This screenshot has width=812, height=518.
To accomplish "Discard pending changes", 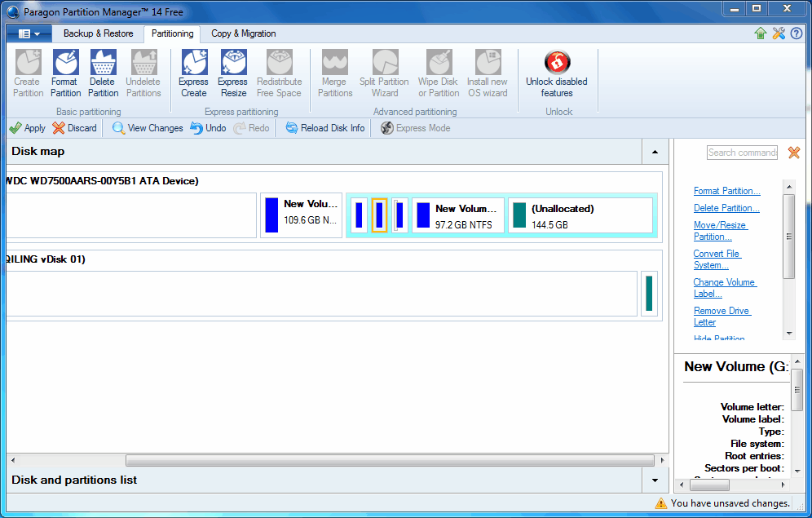I will click(x=74, y=128).
